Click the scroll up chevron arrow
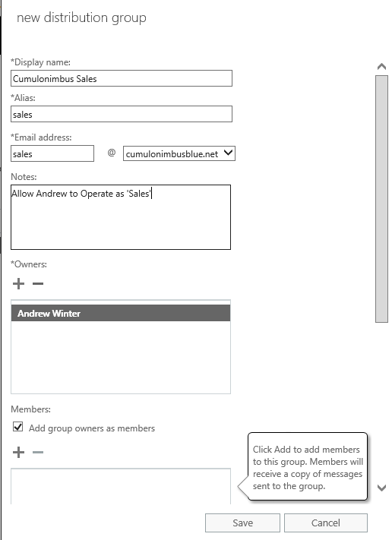 (x=381, y=67)
